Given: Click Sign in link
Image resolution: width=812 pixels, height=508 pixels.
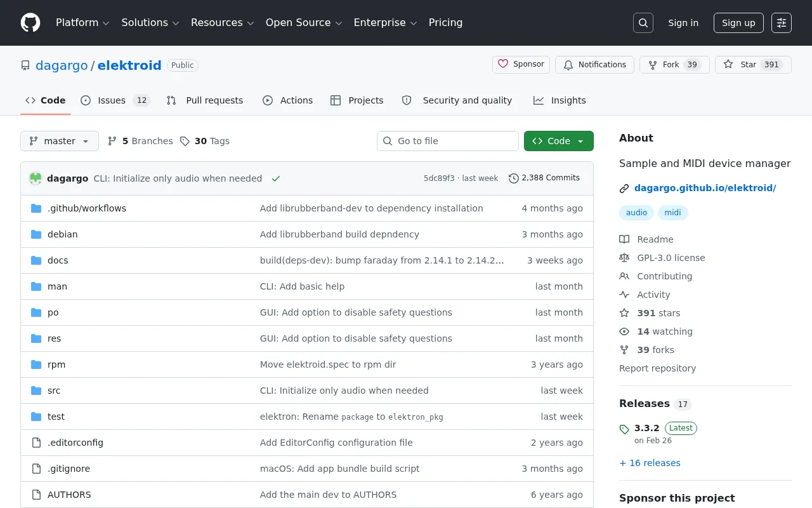Looking at the screenshot, I should (x=683, y=23).
